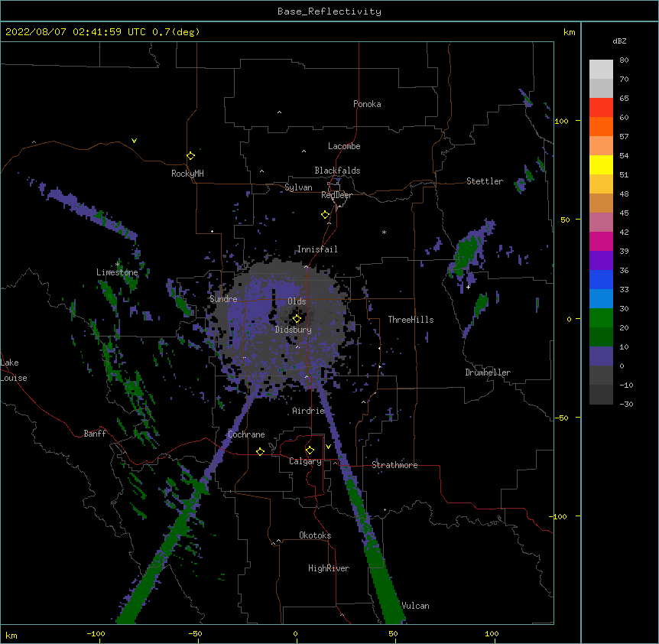The height and width of the screenshot is (644, 659).
Task: Click the Calgary city label
Action: pos(305,461)
